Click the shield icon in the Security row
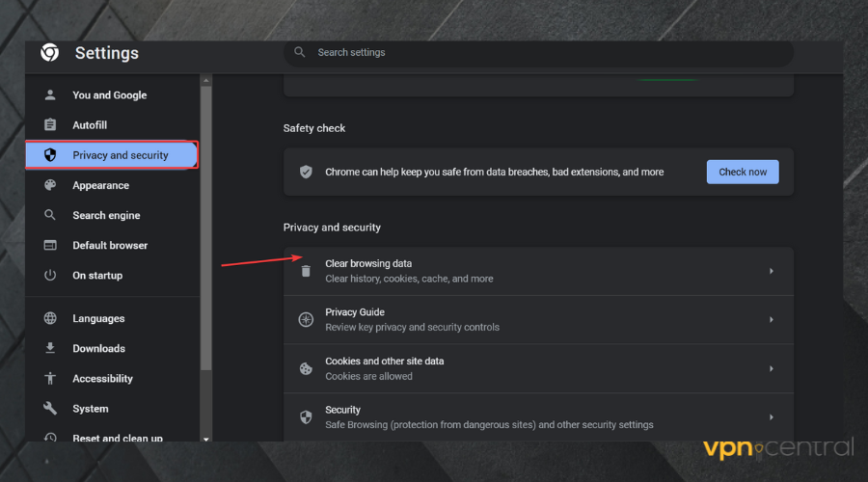This screenshot has height=482, width=868. (306, 417)
